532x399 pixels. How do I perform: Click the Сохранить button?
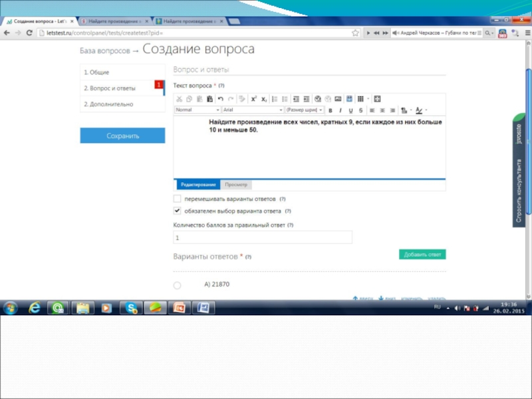coord(122,136)
